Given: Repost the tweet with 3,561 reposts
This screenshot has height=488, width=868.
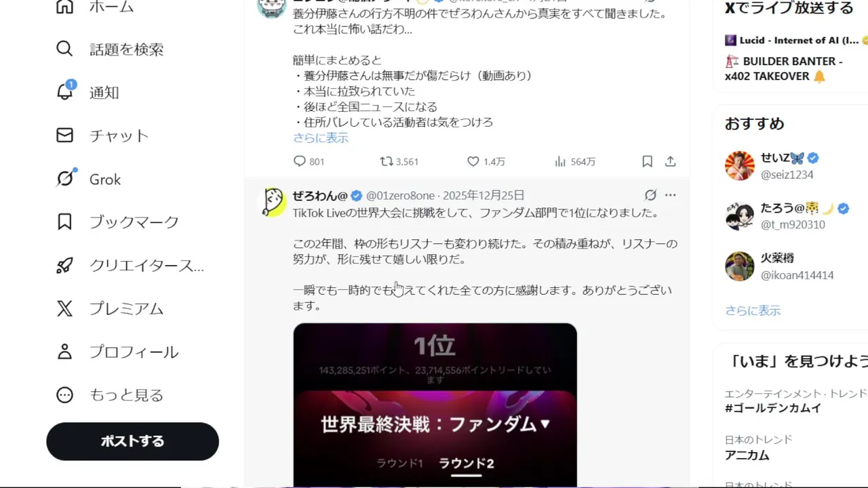Looking at the screenshot, I should click(387, 161).
